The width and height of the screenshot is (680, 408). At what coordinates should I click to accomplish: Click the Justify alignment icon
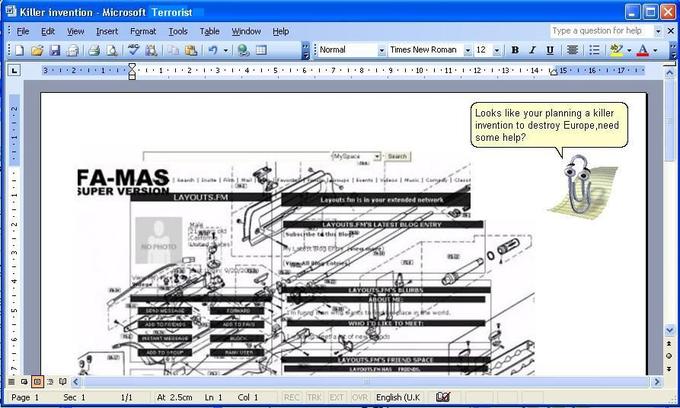pyautogui.click(x=572, y=50)
